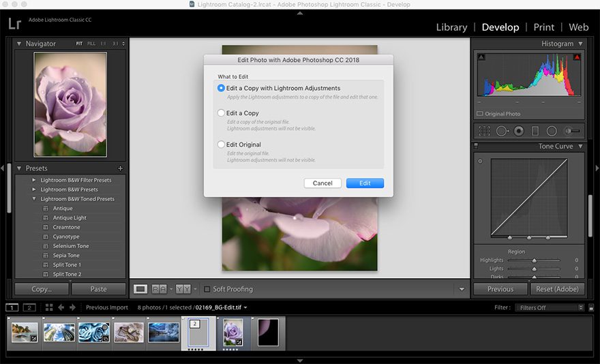Select the Graduated Filter tool

click(535, 130)
